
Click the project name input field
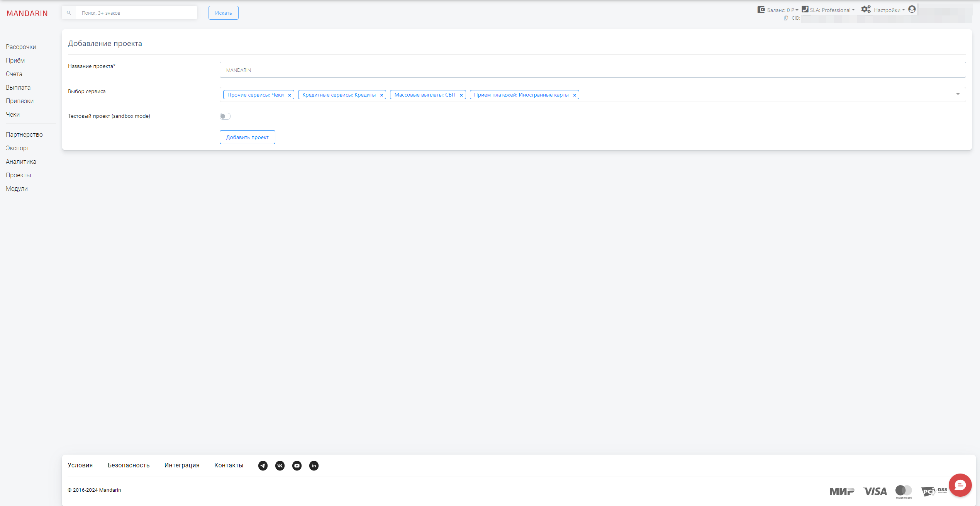click(x=592, y=70)
